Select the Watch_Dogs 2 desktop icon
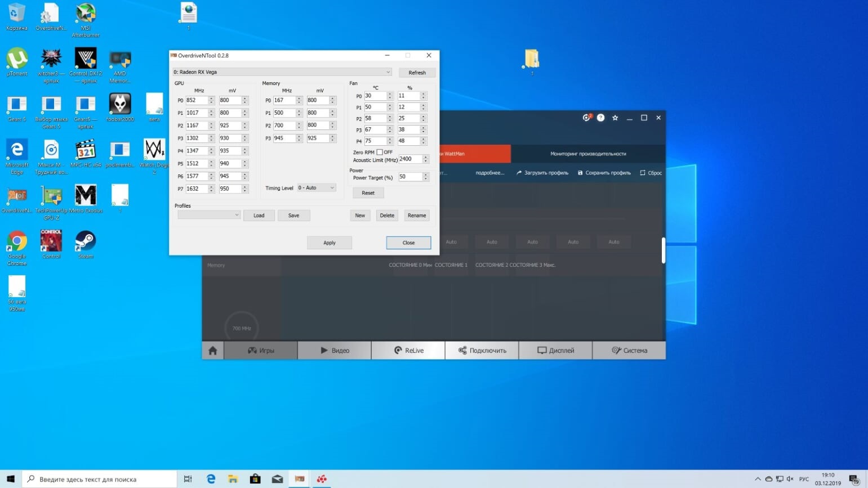Viewport: 868px width, 488px height. click(x=154, y=156)
